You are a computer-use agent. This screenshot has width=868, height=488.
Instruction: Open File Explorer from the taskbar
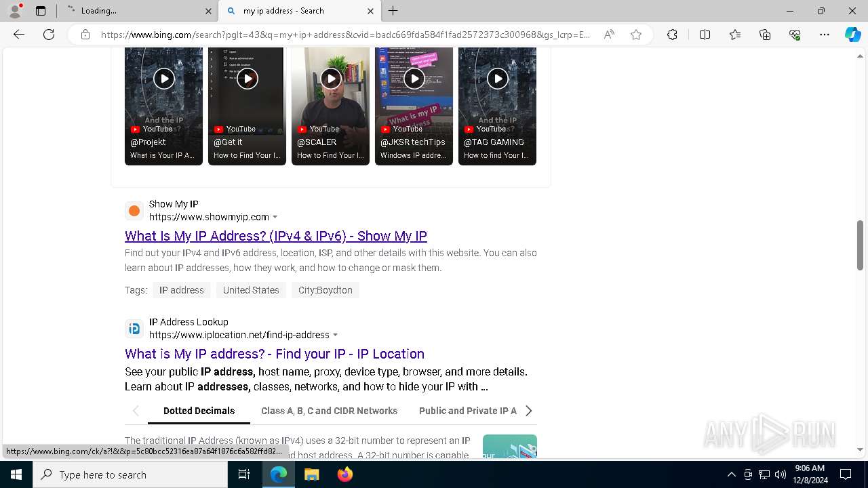[x=311, y=474]
